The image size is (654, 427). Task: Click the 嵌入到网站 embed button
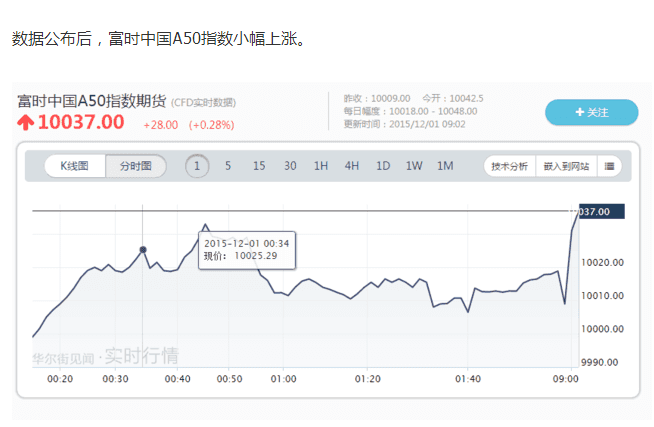click(x=566, y=166)
